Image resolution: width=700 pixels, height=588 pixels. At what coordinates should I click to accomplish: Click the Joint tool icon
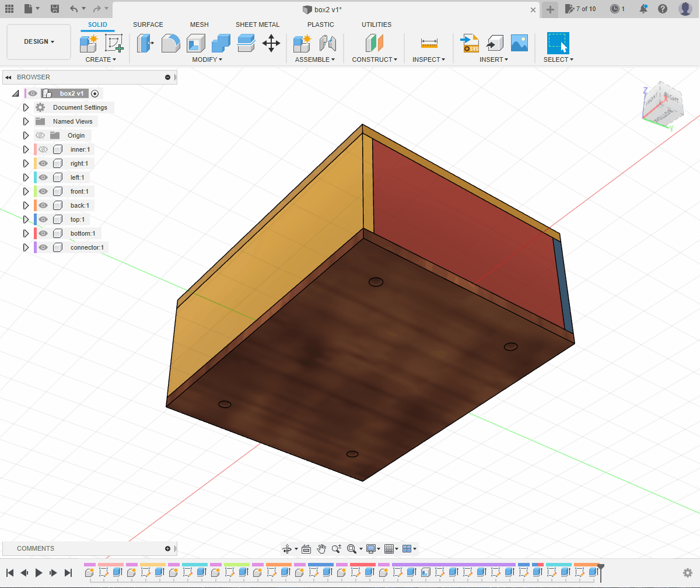point(328,43)
